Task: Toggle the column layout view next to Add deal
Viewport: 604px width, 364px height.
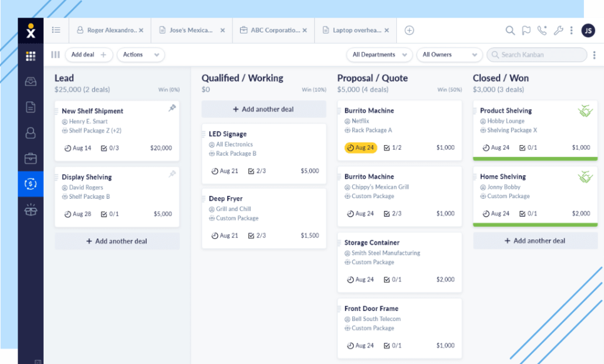Action: pyautogui.click(x=55, y=55)
